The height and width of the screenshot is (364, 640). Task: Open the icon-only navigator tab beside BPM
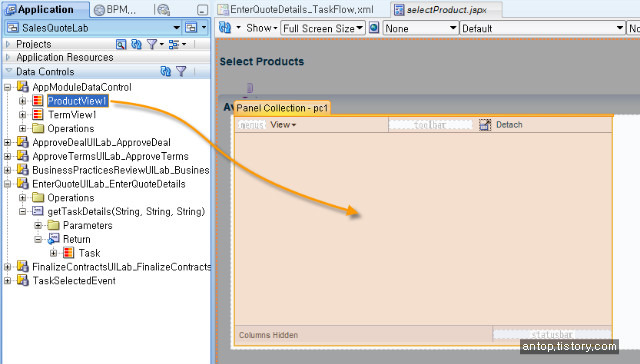click(x=163, y=10)
